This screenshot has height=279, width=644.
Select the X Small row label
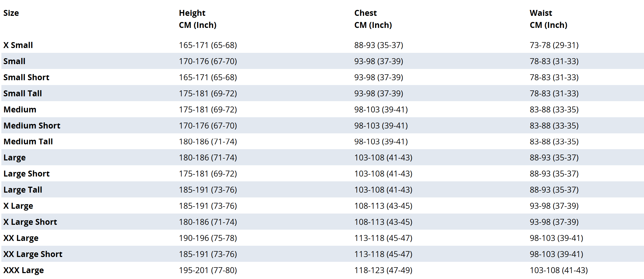[x=18, y=45]
